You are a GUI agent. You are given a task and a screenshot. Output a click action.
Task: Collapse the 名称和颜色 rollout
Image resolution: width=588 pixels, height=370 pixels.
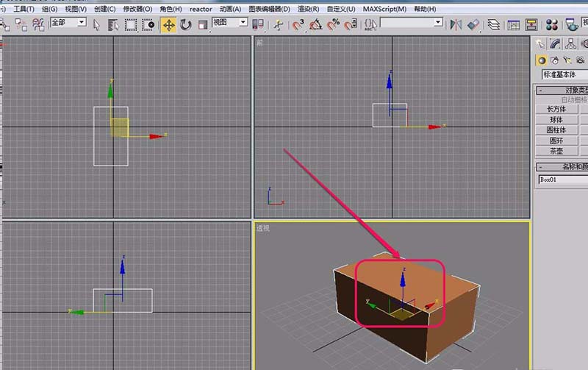(x=562, y=167)
